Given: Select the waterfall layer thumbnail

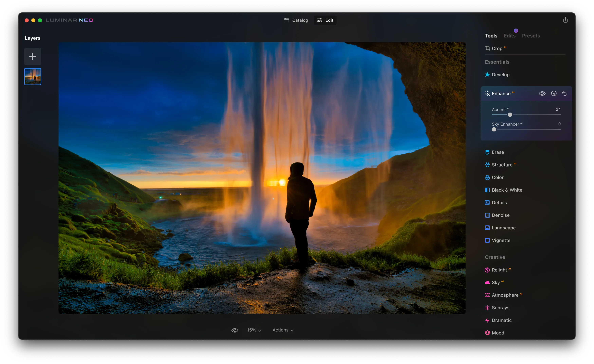Looking at the screenshot, I should click(33, 76).
